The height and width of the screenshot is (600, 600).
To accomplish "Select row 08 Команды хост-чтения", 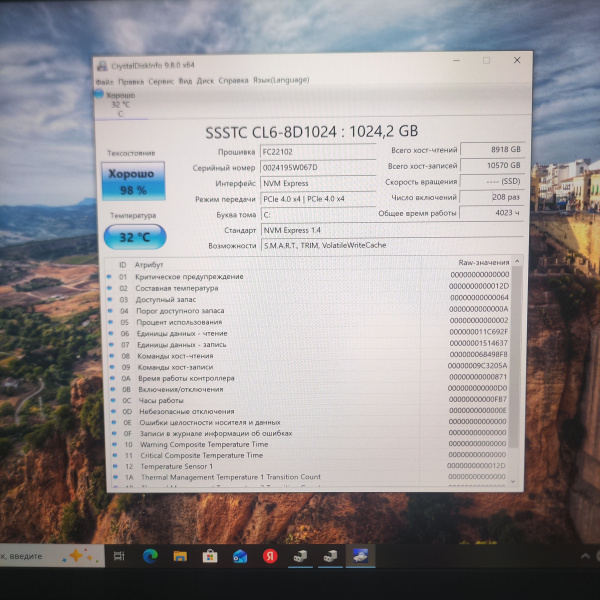I will 310,355.
